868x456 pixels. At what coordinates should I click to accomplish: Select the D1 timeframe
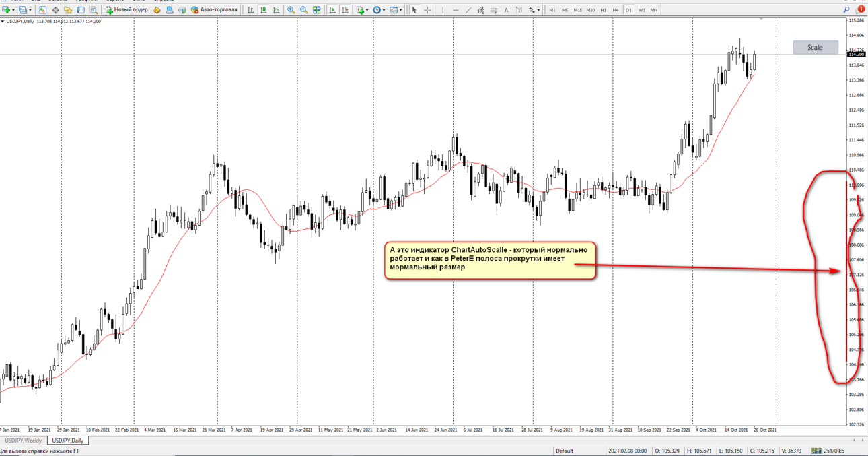pyautogui.click(x=628, y=10)
